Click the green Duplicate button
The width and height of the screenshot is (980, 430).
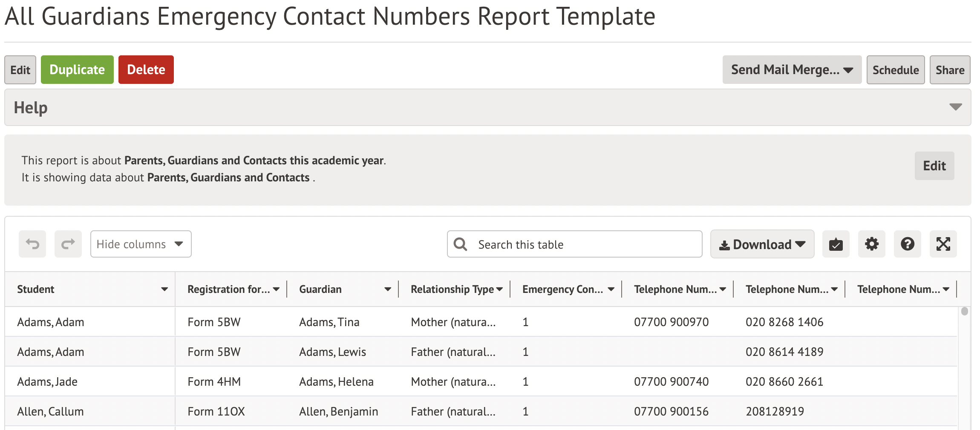tap(77, 70)
